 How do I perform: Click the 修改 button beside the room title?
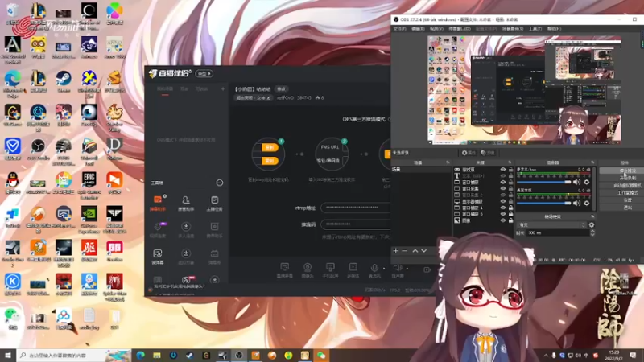coord(281,89)
